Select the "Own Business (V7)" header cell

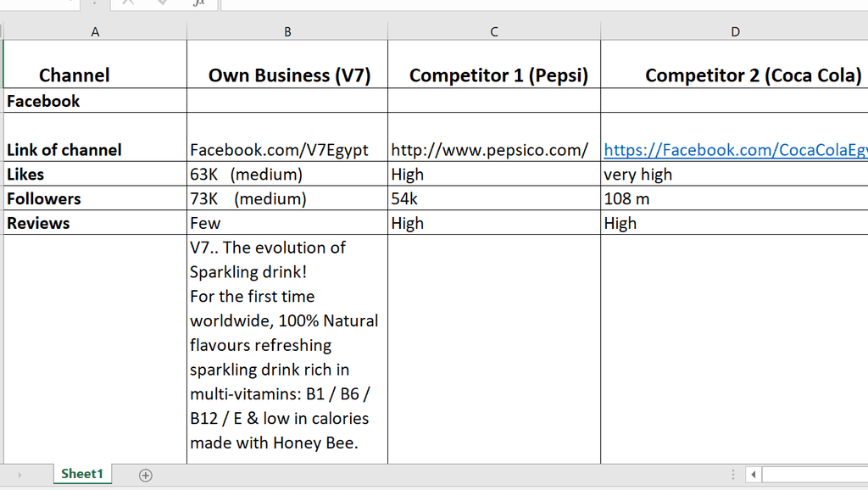[288, 75]
